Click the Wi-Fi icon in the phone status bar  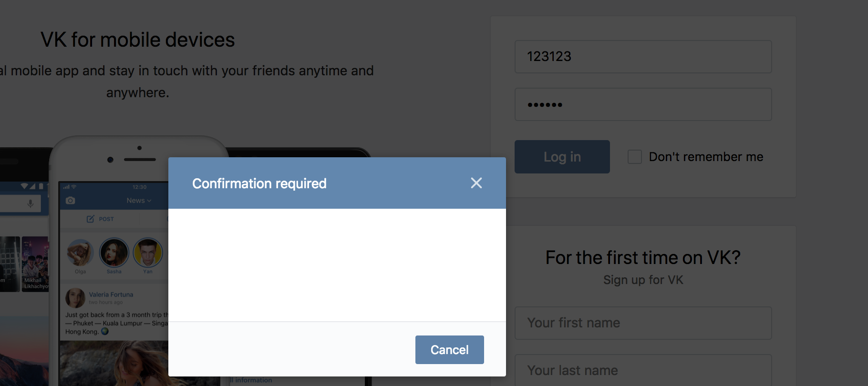[75, 187]
